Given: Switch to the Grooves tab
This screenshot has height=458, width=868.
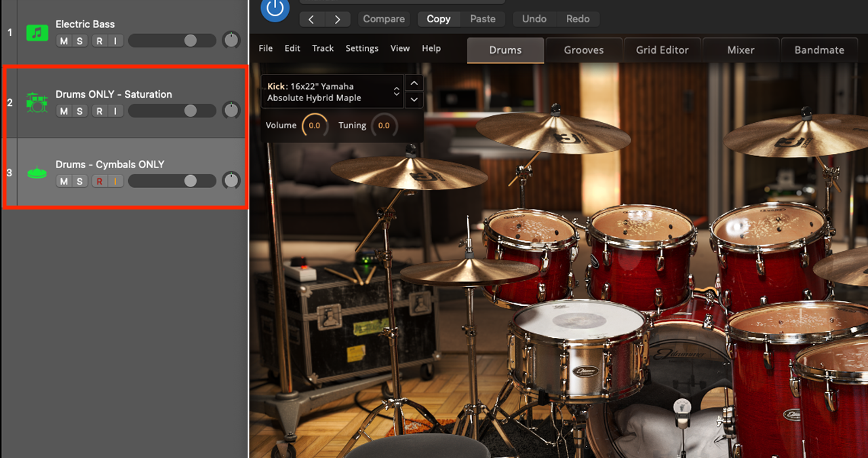Looking at the screenshot, I should coord(583,50).
